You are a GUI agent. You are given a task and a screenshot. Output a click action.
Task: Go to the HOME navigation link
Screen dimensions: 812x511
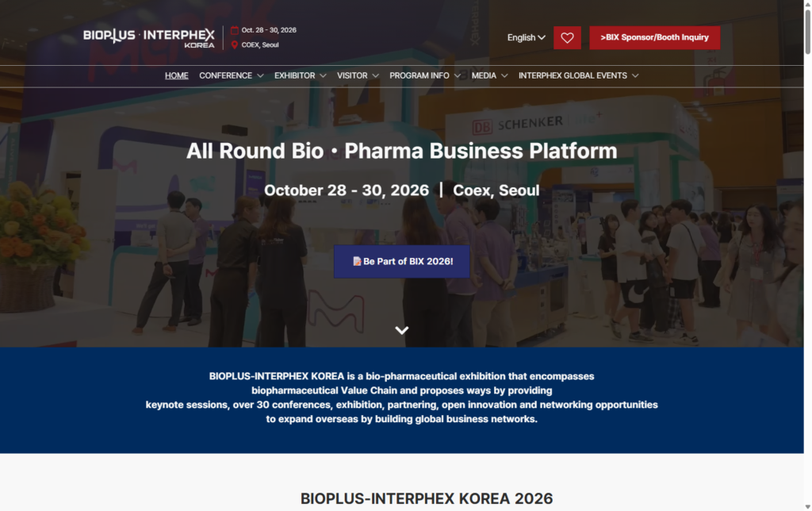177,75
